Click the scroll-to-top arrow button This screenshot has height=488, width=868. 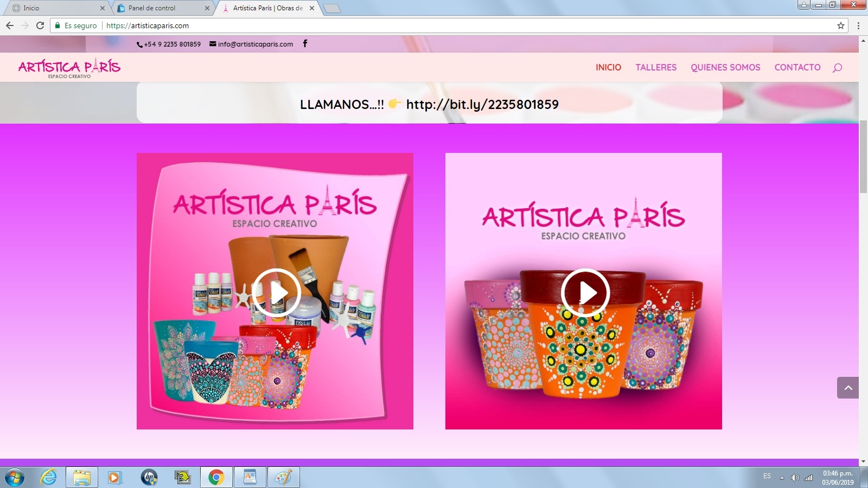848,388
